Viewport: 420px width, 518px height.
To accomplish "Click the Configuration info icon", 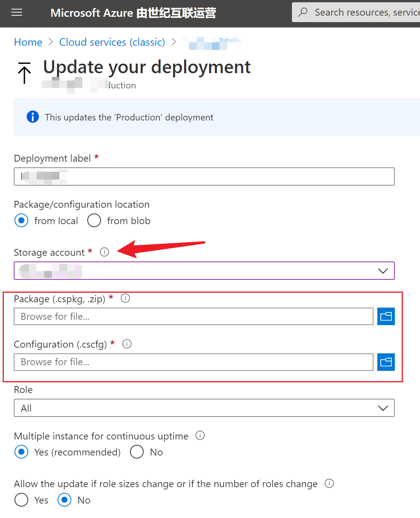I will point(127,344).
